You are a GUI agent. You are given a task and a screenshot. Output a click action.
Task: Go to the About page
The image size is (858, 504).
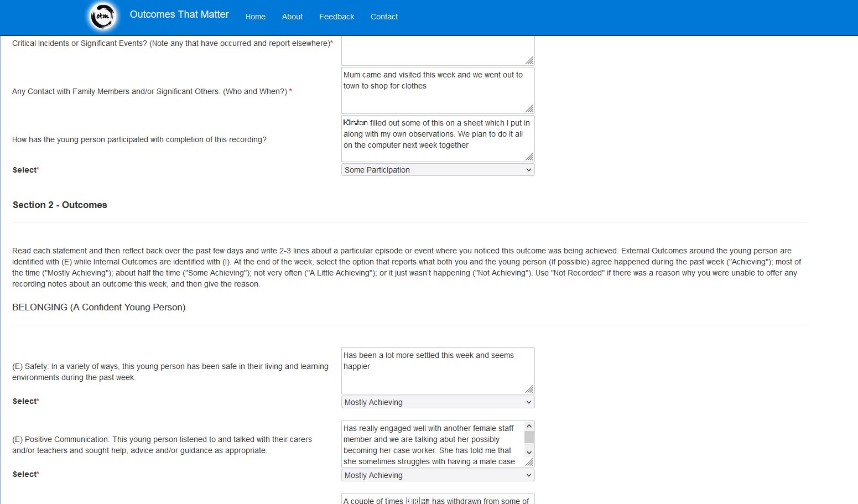[292, 17]
